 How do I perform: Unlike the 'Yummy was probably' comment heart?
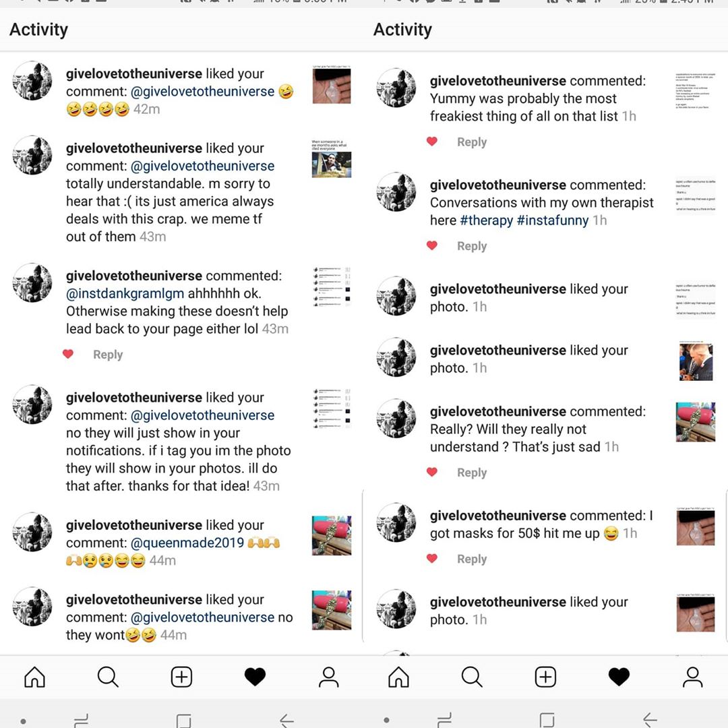click(432, 142)
